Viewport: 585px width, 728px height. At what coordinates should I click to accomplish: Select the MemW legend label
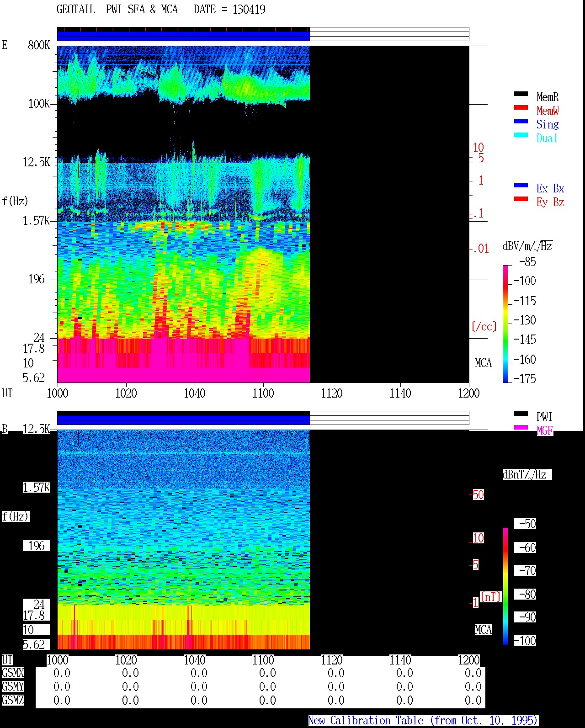click(548, 111)
